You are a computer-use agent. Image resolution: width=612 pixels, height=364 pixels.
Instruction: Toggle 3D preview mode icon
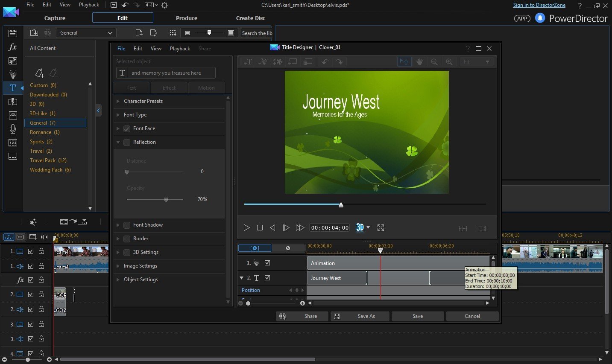pos(360,227)
